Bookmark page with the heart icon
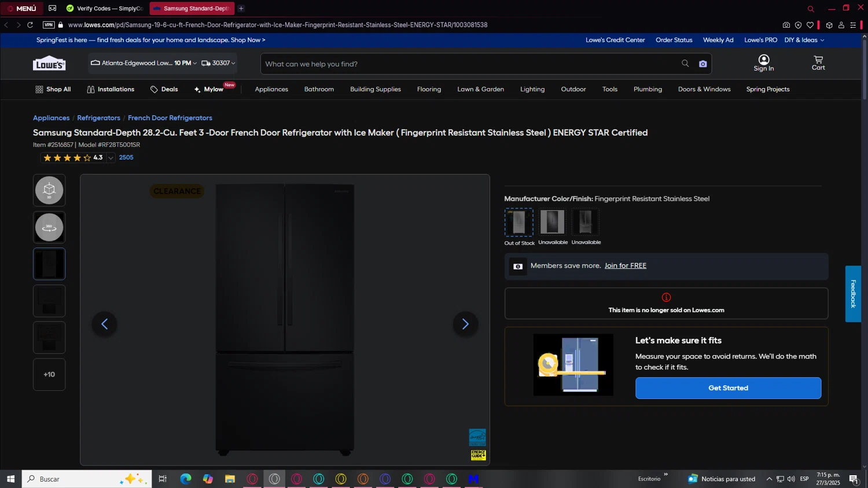This screenshot has height=488, width=868. (810, 25)
